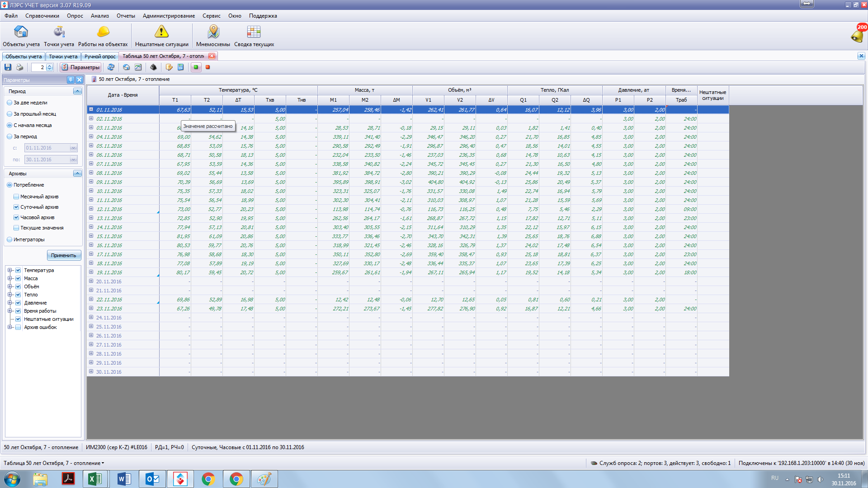The width and height of the screenshot is (868, 488).
Task: Click the Применить button
Action: [x=64, y=255]
